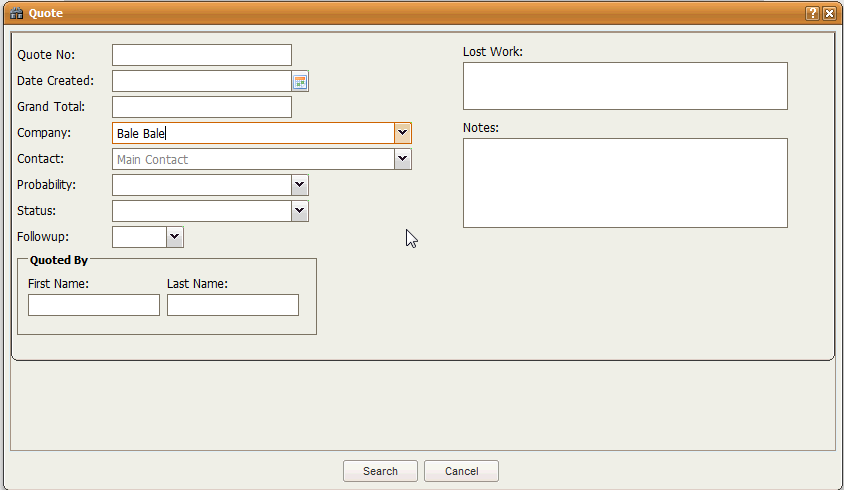Close the Quote dialog window
Viewport: 844px width, 490px height.
tap(829, 13)
